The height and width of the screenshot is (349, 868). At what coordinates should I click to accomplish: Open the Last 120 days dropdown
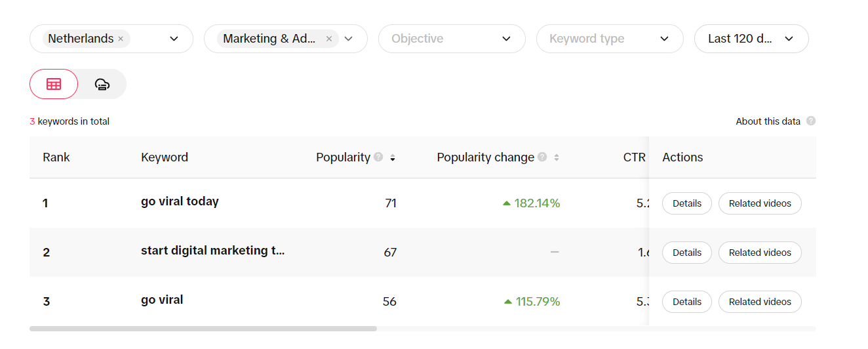(x=751, y=39)
